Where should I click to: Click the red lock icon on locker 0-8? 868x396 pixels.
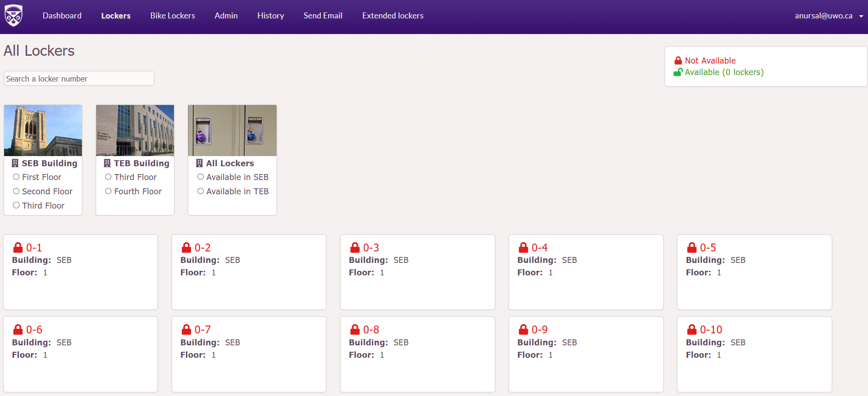coord(355,330)
